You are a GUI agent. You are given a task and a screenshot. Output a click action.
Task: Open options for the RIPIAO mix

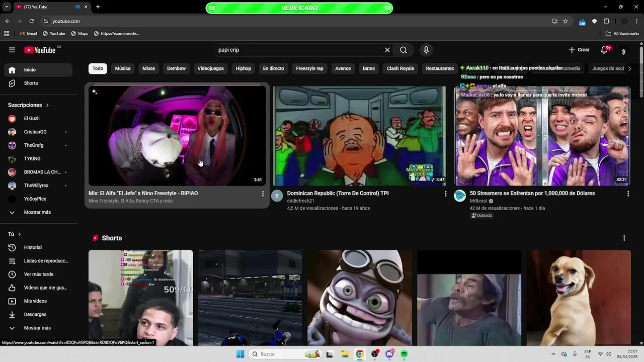(x=263, y=194)
